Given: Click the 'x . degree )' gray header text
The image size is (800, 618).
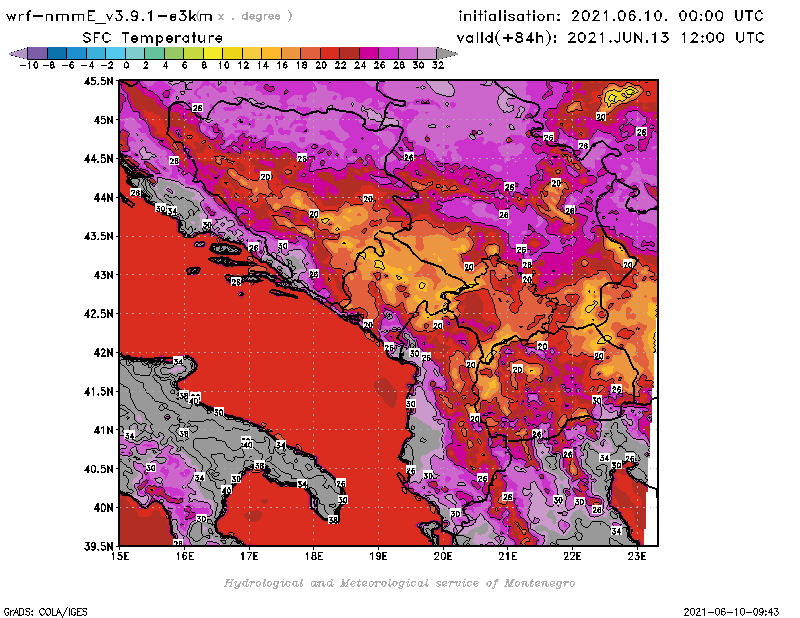Looking at the screenshot, I should [x=255, y=16].
